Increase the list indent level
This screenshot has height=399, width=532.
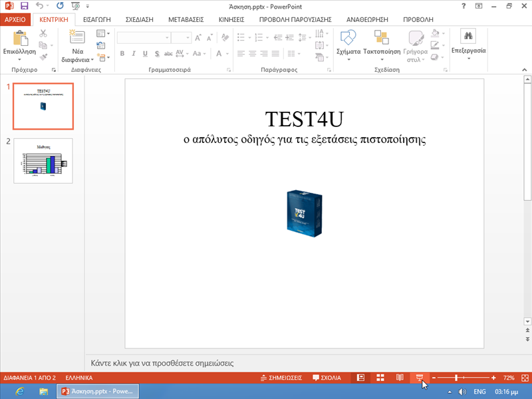[289, 37]
